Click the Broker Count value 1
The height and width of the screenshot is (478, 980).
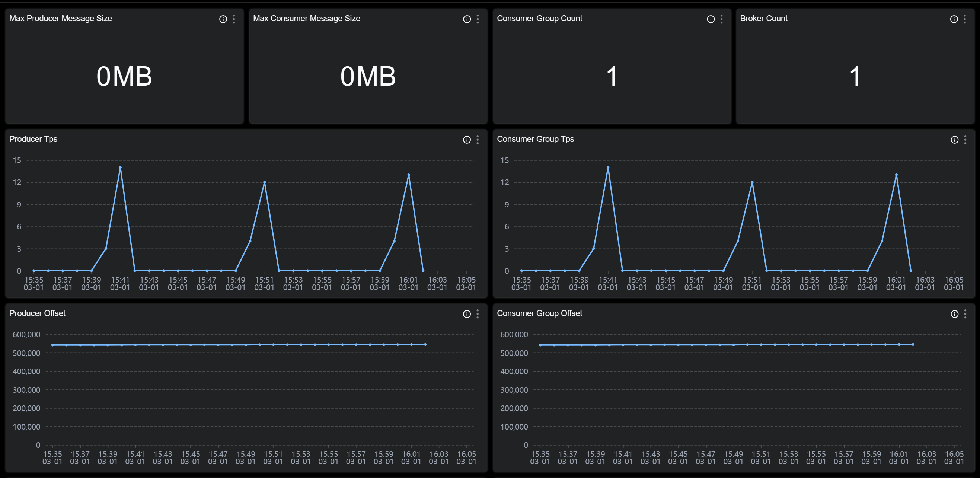click(x=855, y=76)
